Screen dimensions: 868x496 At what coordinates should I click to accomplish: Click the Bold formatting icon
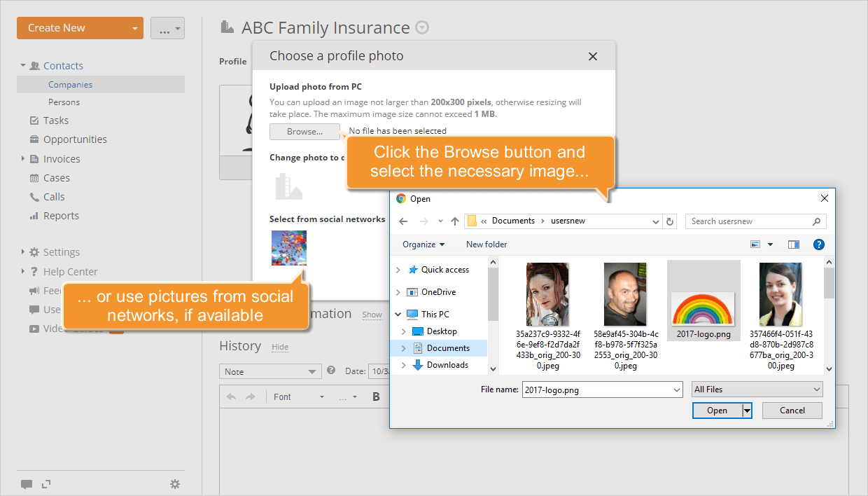376,397
